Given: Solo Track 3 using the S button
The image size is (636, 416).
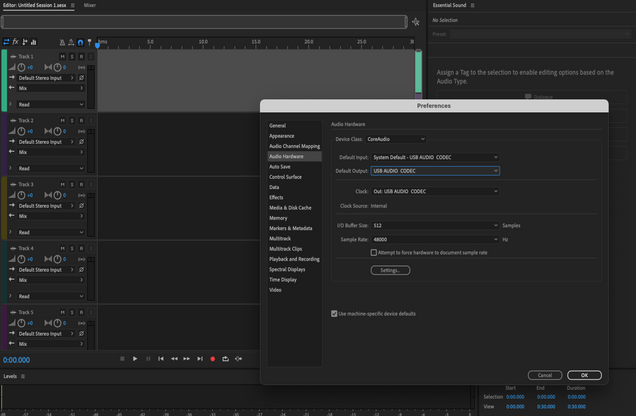Looking at the screenshot, I should [71, 184].
